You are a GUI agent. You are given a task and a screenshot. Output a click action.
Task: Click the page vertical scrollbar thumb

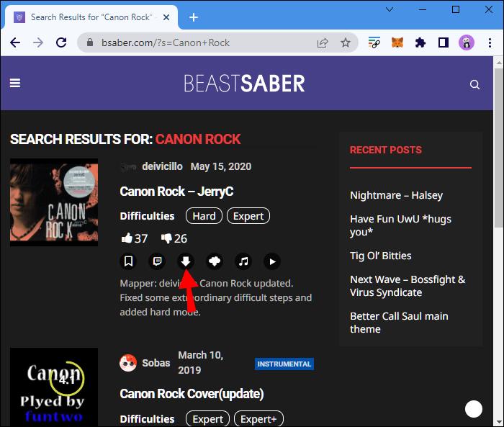tap(498, 148)
